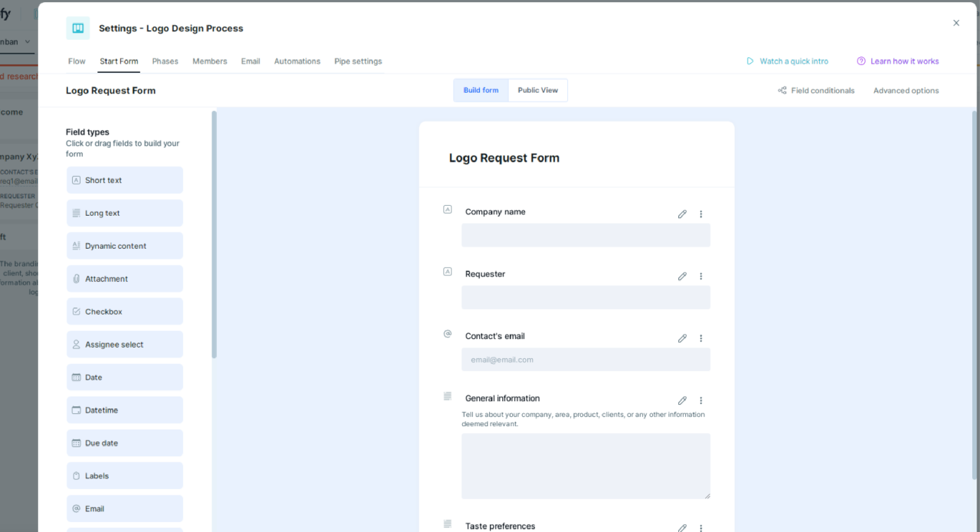Click the form preview scrollbar
This screenshot has height=532, width=980.
974,295
